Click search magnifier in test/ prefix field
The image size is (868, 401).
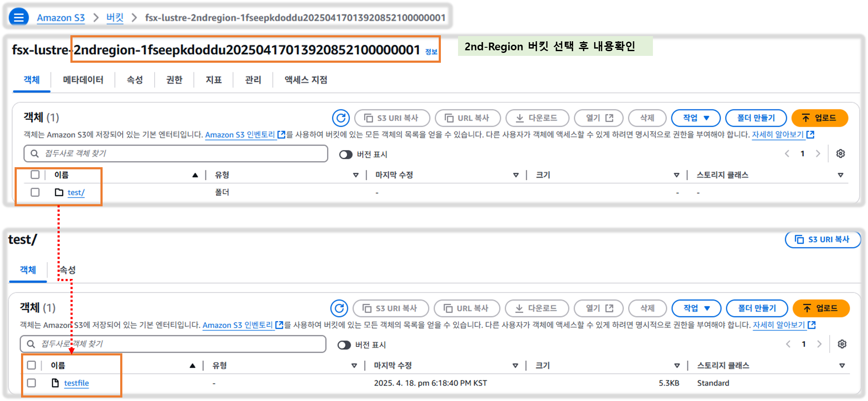point(31,344)
